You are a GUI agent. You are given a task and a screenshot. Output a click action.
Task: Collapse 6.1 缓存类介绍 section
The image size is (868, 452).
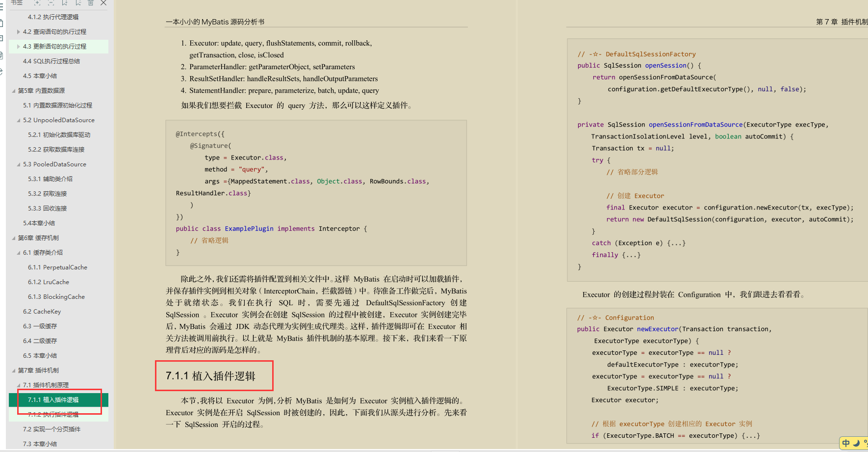(19, 253)
